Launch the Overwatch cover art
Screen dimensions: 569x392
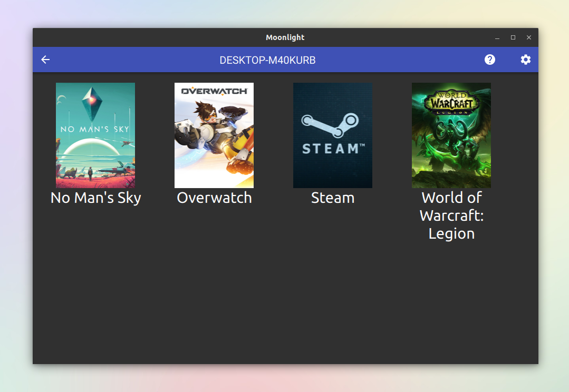tap(214, 135)
